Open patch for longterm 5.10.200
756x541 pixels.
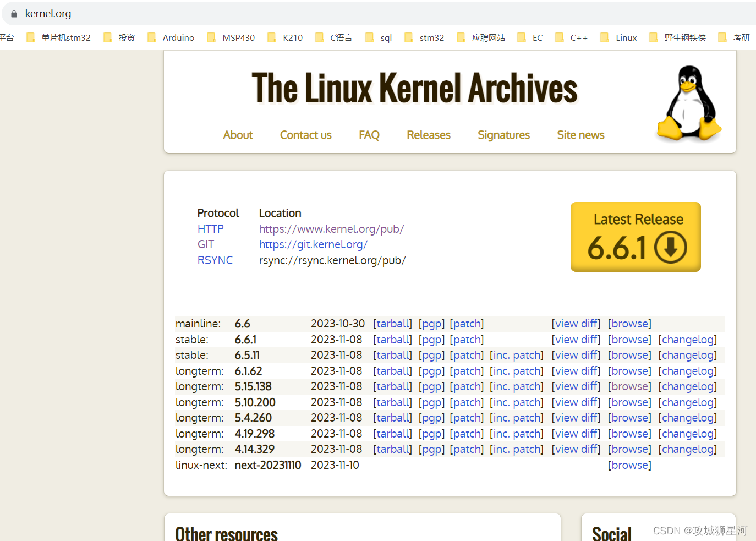coord(467,402)
